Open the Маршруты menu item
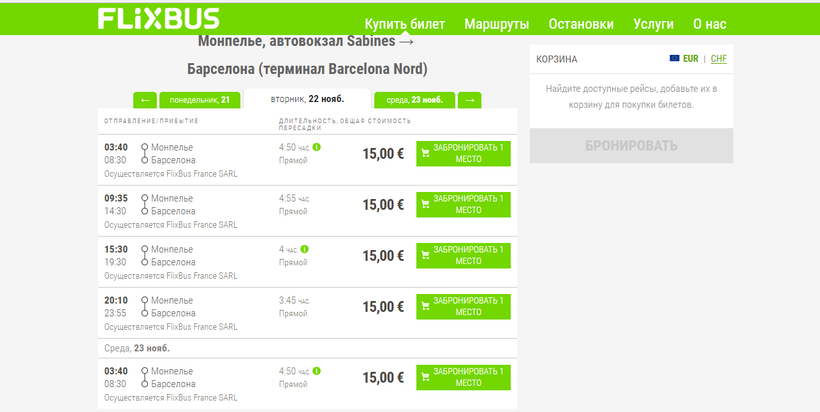Image resolution: width=820 pixels, height=412 pixels. pos(495,24)
